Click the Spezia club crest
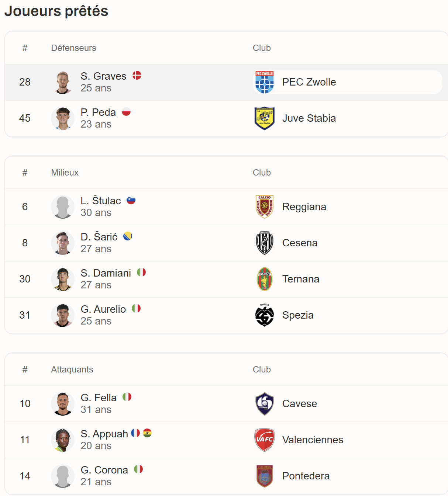The image size is (448, 496). 265,315
